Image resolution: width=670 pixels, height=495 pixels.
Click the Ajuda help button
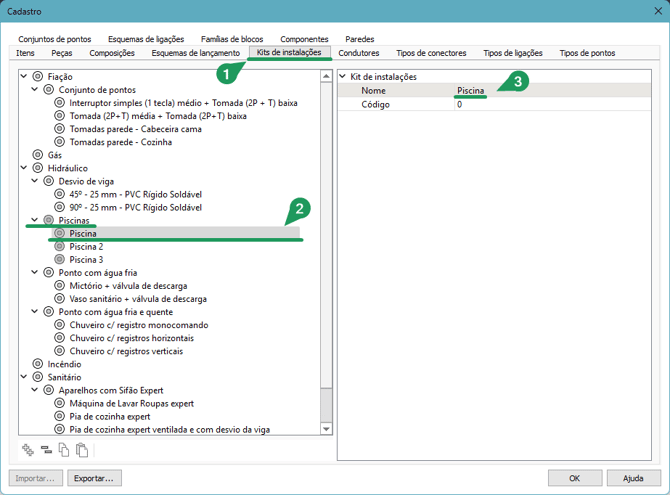[x=633, y=478]
